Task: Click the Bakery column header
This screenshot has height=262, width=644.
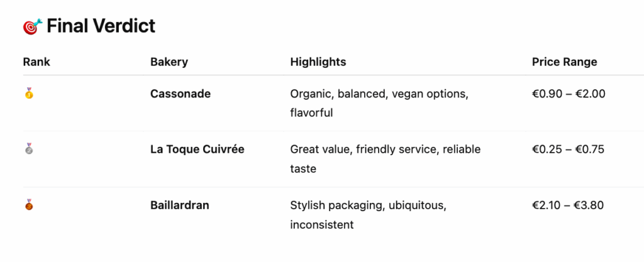Action: pyautogui.click(x=169, y=62)
